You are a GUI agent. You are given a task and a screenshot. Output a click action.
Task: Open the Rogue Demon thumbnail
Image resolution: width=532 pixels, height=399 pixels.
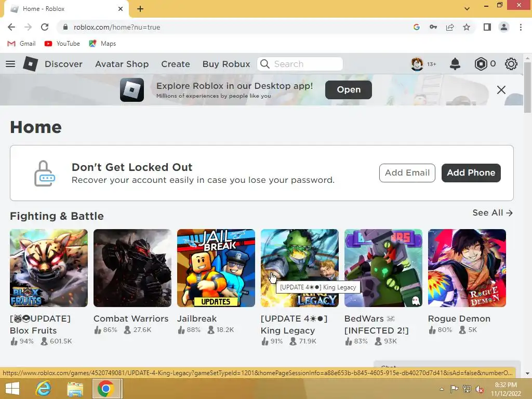click(x=467, y=268)
